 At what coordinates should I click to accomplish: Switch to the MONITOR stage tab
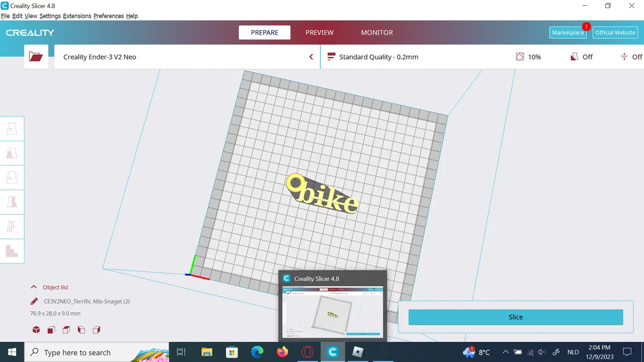pyautogui.click(x=377, y=32)
